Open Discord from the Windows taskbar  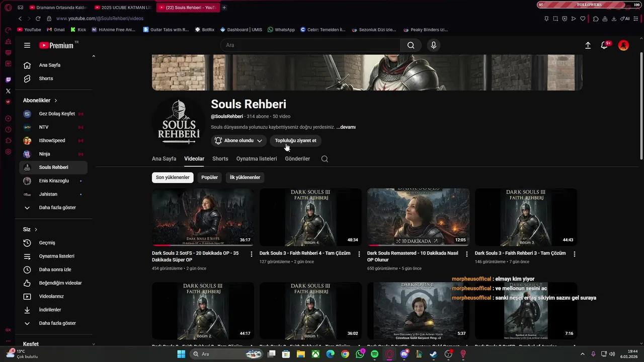tap(404, 354)
